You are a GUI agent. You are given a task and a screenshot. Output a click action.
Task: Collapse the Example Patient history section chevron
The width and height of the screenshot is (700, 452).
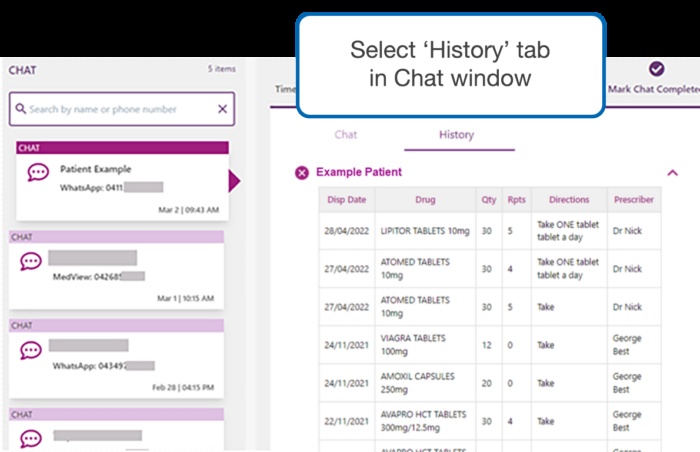672,173
